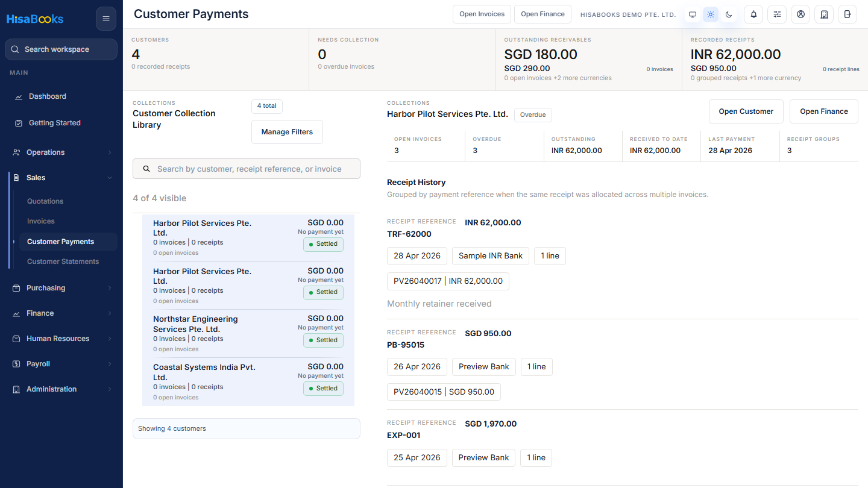Screen dimensions: 868x488
Task: Click receipt reference EXP-001
Action: click(404, 436)
